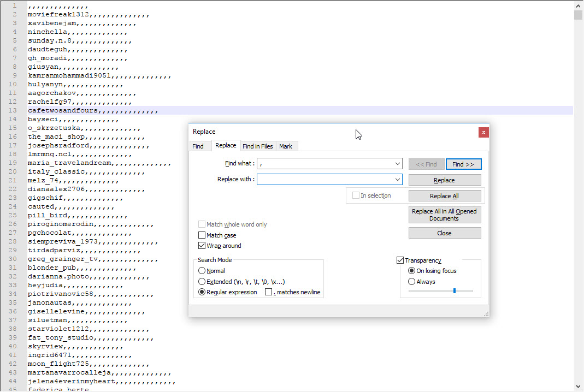This screenshot has height=392, width=584.
Task: Click line 9 text kamranmohammadi9051
Action: coord(69,75)
